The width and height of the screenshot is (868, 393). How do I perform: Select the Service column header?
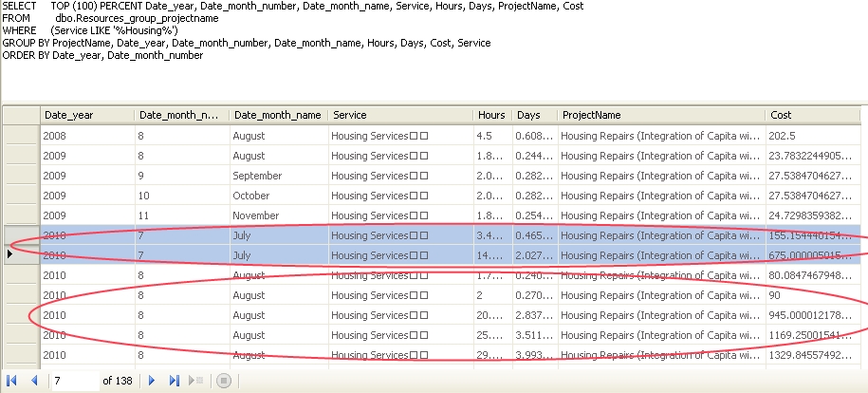(399, 115)
